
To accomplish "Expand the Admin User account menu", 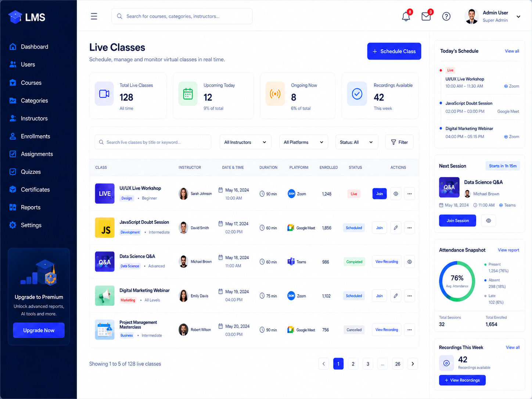I will click(x=518, y=17).
